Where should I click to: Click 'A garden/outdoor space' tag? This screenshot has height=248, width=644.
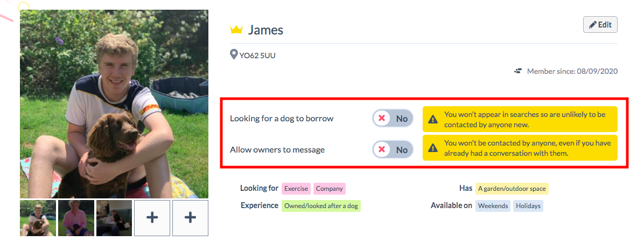(512, 189)
